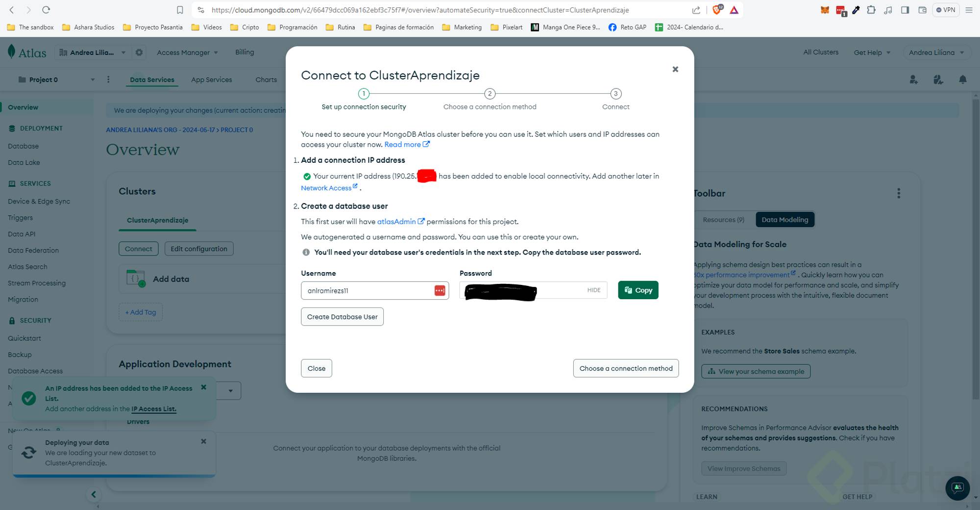
Task: Close the Connect to ClusterAprendizaje dialog
Action: 675,69
